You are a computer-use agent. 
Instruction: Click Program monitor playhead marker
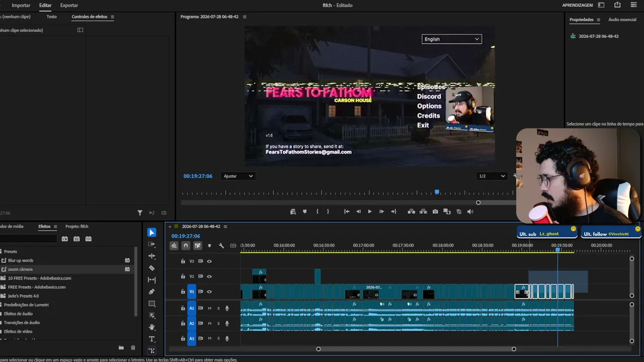(437, 192)
